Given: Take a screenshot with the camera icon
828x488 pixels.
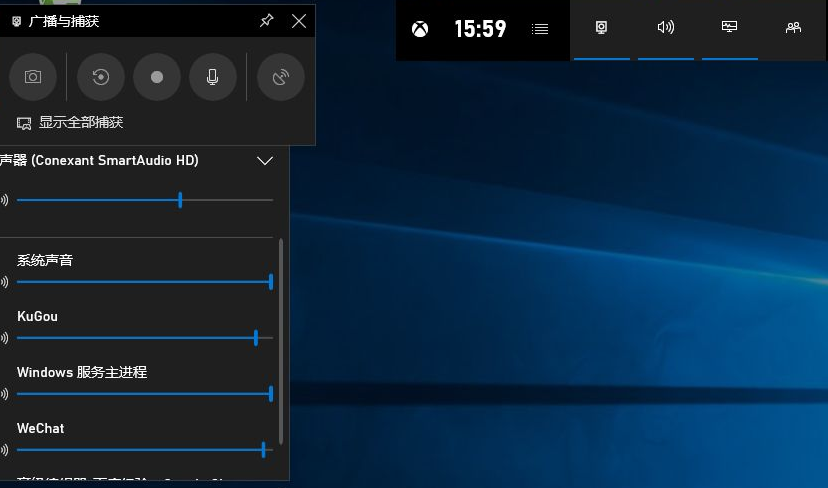Looking at the screenshot, I should click(33, 77).
